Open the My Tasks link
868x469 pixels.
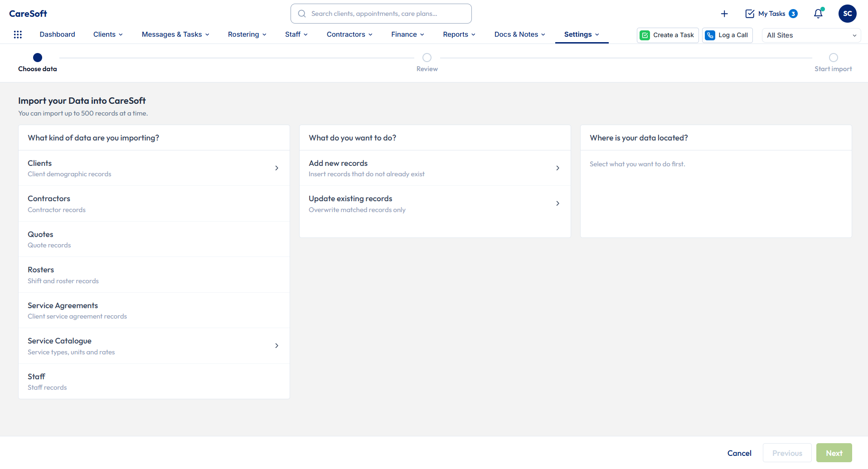click(771, 14)
